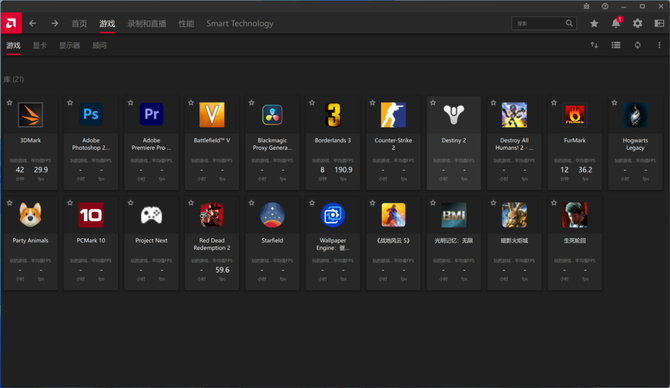Click the search magnifier icon
The width and height of the screenshot is (670, 388).
569,23
